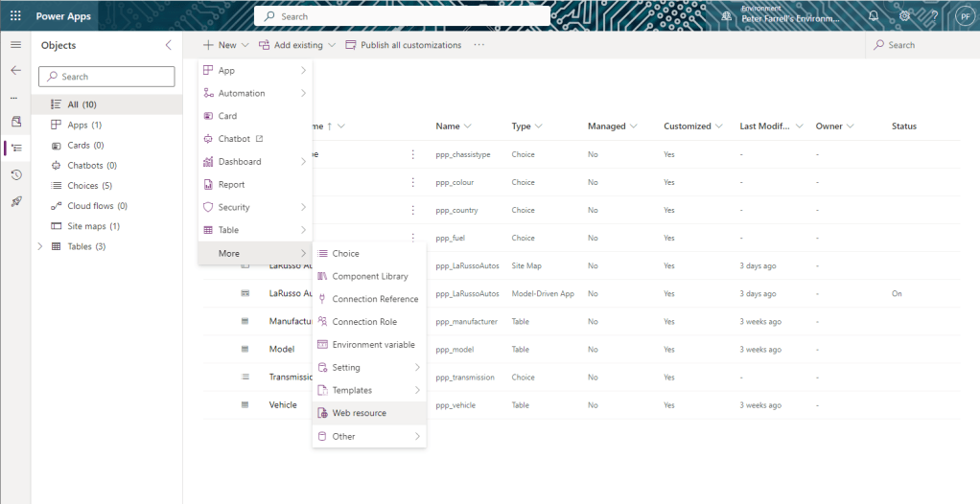Click the New button in command bar
The image size is (980, 504).
pos(220,45)
